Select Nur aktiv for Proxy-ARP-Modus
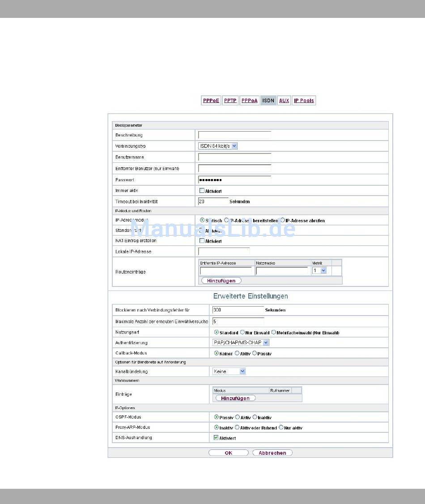Viewport: 425px width, 504px height. [281, 427]
